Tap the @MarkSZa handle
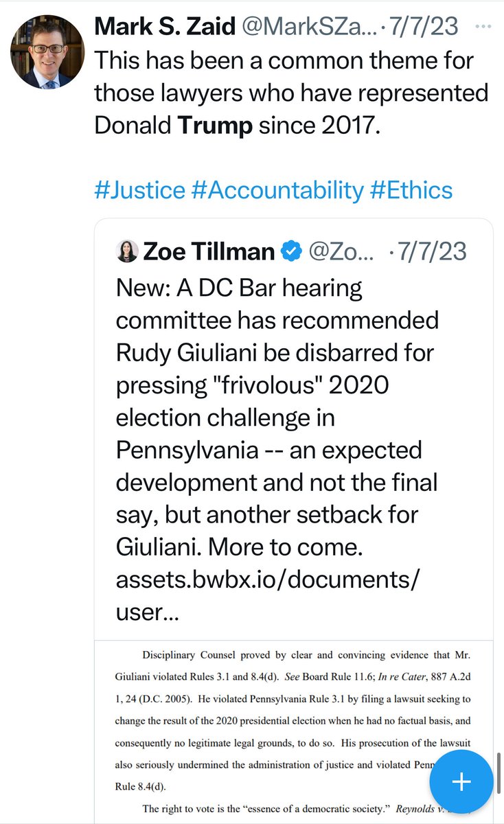 308,27
